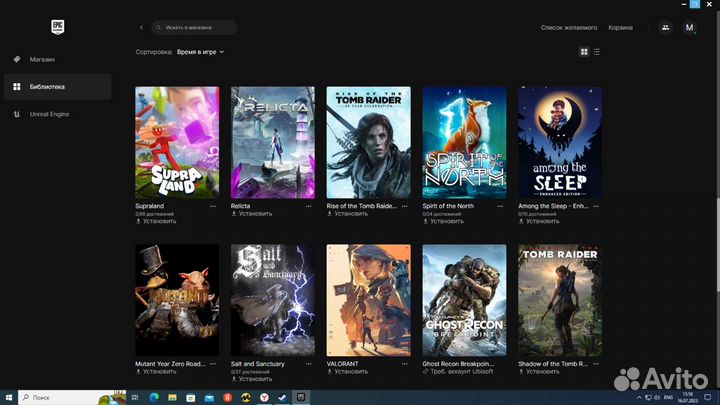720x405 pixels.
Task: Launch Microsoft Edge from the taskbar
Action: tap(154, 397)
